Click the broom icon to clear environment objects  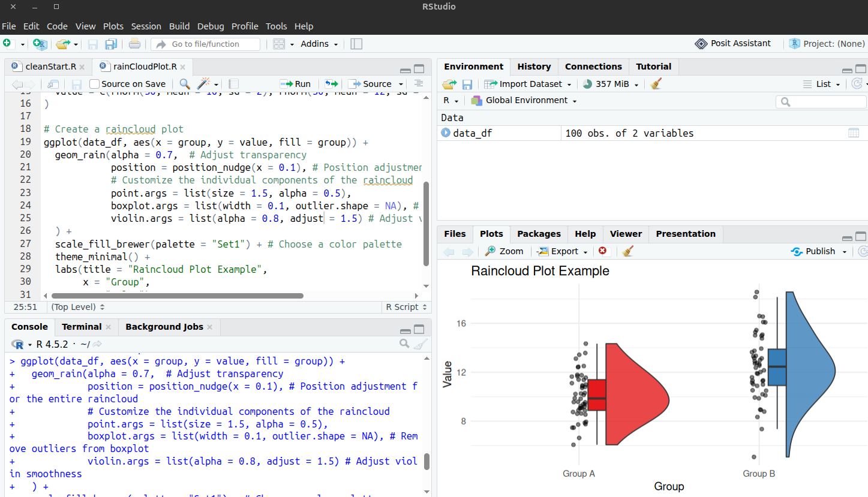coord(656,84)
